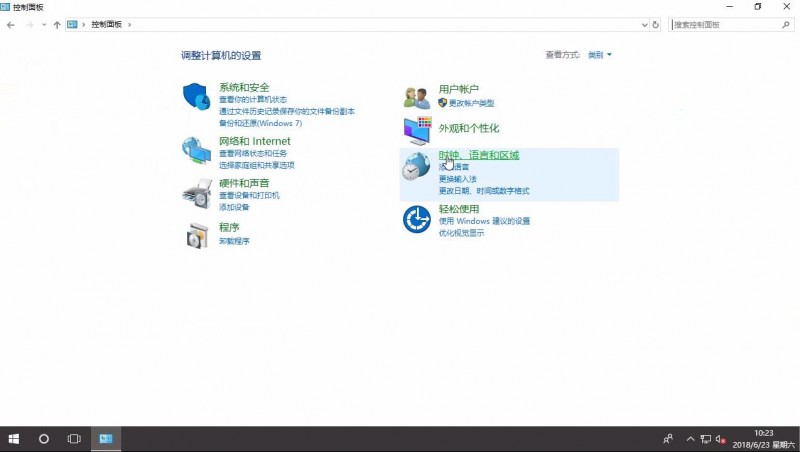
Task: Open 选择家庭组和共享选项 link
Action: (x=257, y=165)
